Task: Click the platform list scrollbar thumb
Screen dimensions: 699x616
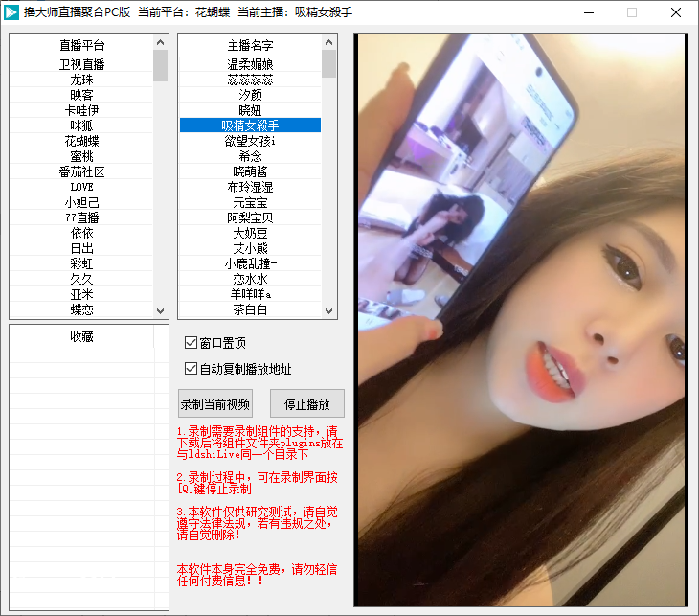Action: click(x=161, y=65)
